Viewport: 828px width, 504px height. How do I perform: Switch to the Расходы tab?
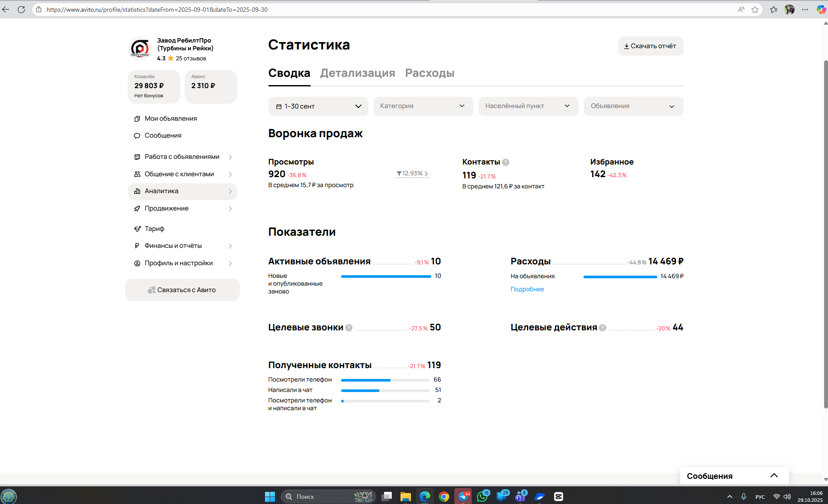[x=430, y=73]
